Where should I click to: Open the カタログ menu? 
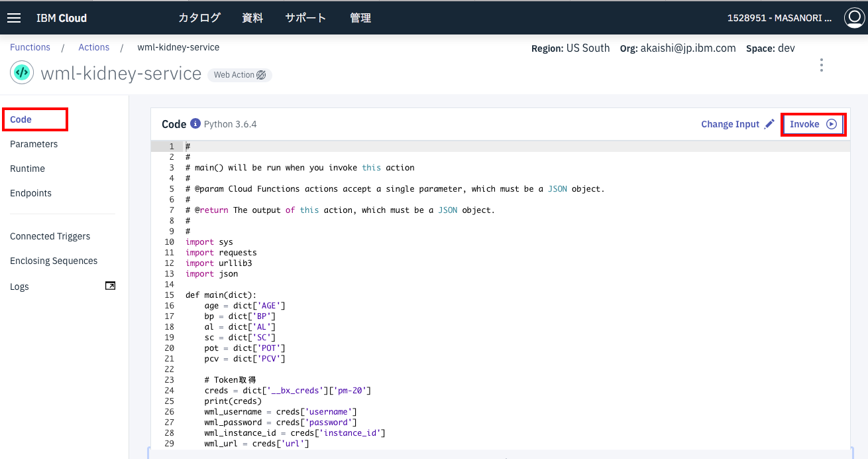199,19
